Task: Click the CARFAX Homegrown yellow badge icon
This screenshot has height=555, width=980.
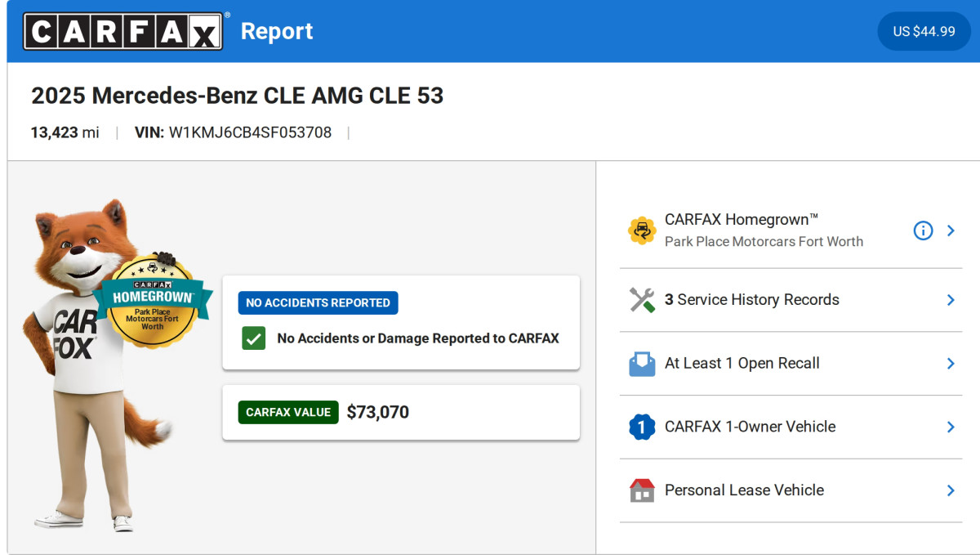Action: [642, 231]
